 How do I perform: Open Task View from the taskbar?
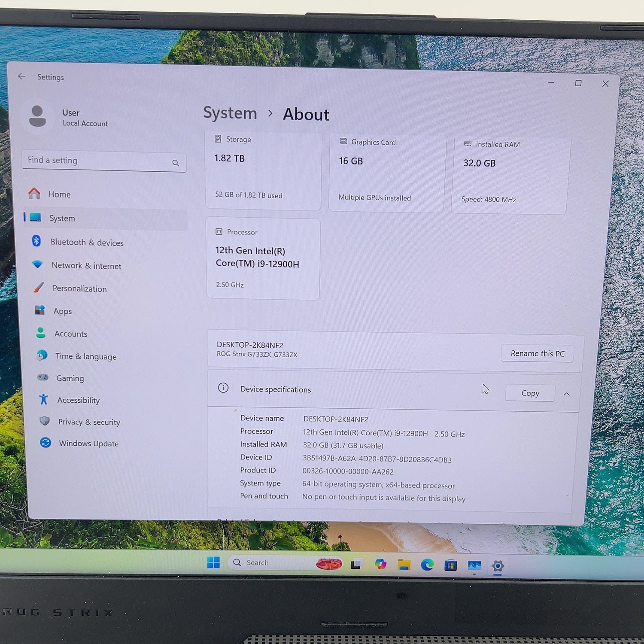(357, 564)
